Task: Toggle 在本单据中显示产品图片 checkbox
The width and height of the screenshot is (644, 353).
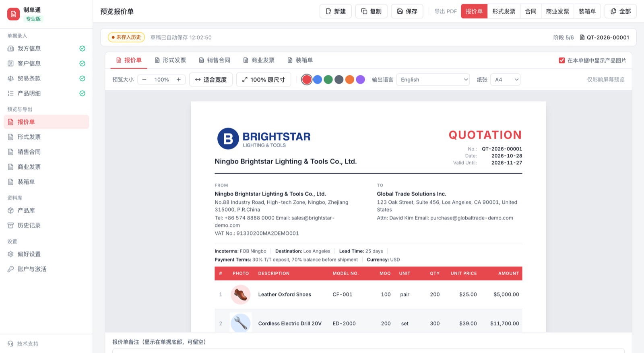Action: click(562, 60)
